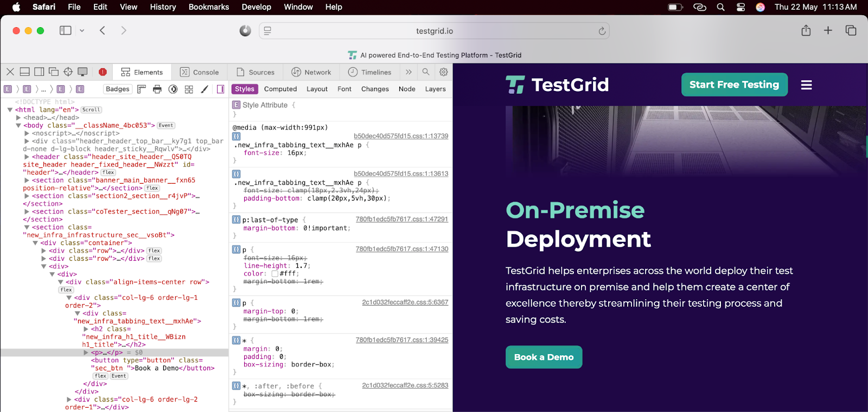This screenshot has height=412, width=868.
Task: Switch to the Console tab
Action: click(199, 72)
